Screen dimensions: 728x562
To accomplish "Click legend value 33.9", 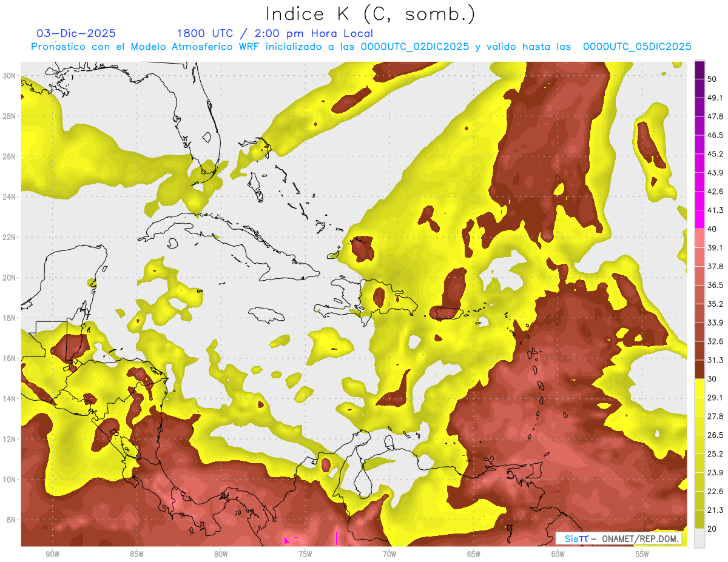I will [715, 323].
